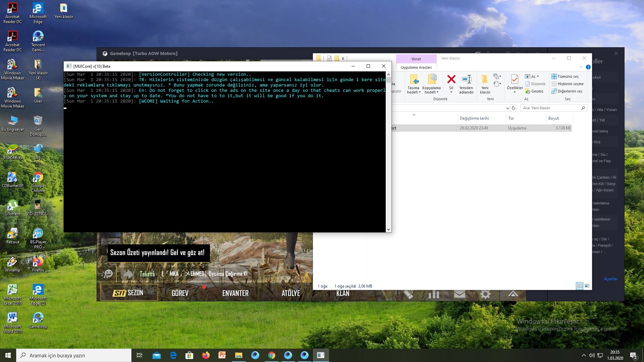This screenshot has height=362, width=644.
Task: Open the ATÖLYE tab in the game
Action: pos(291,293)
